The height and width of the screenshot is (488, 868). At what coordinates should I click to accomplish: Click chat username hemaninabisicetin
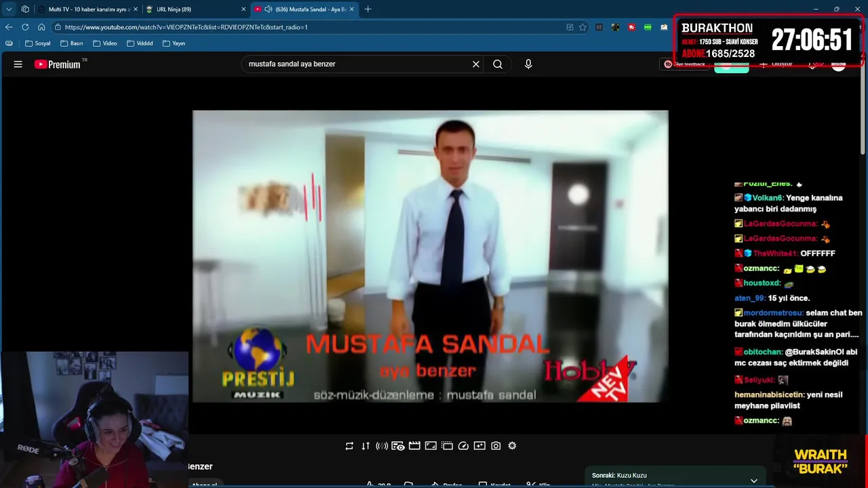(x=769, y=394)
